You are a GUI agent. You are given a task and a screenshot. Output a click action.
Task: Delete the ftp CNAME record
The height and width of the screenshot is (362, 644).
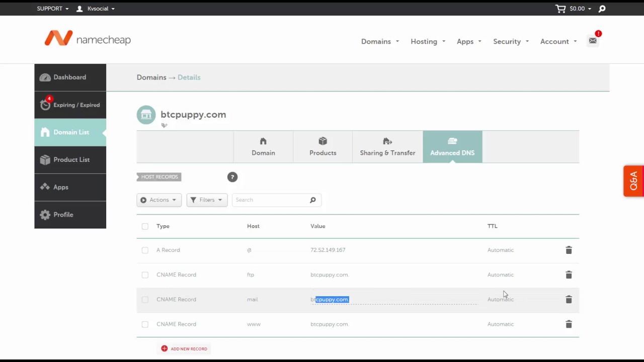coord(569,275)
